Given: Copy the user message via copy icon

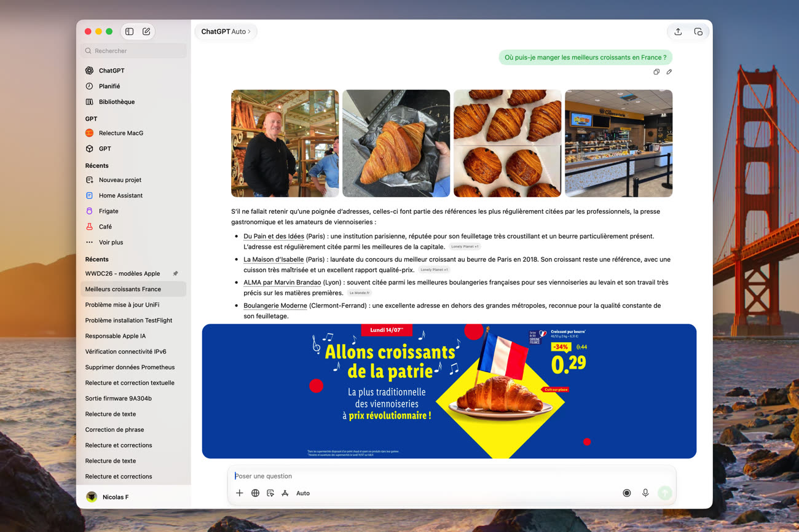Looking at the screenshot, I should [656, 72].
